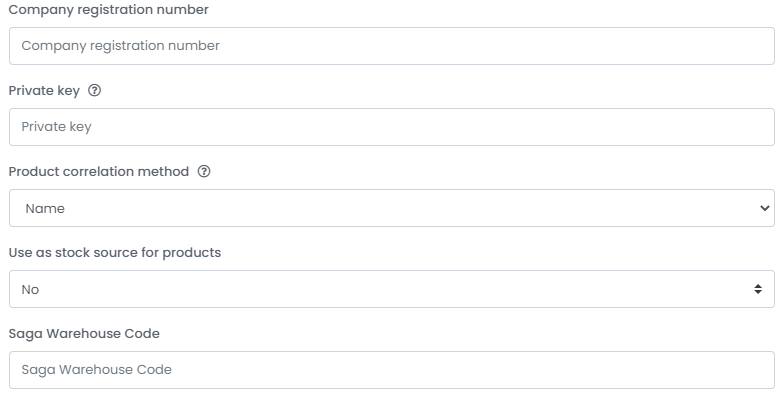
Task: Click the 'Company registration number' field label
Action: 109,9
